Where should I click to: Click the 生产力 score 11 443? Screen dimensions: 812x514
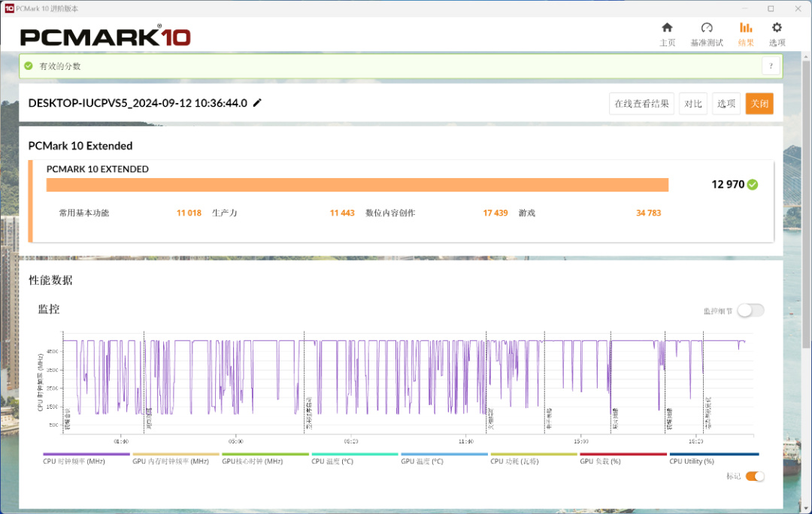tap(342, 213)
